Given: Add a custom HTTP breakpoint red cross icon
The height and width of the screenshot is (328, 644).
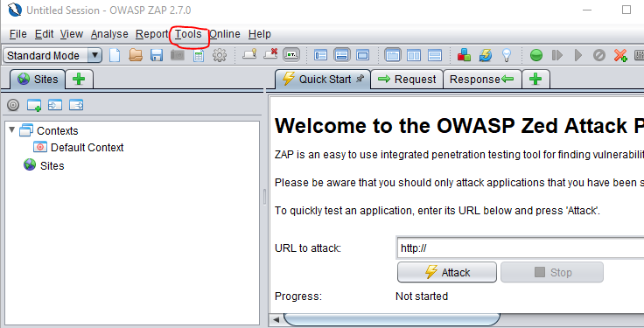Looking at the screenshot, I should click(x=620, y=55).
